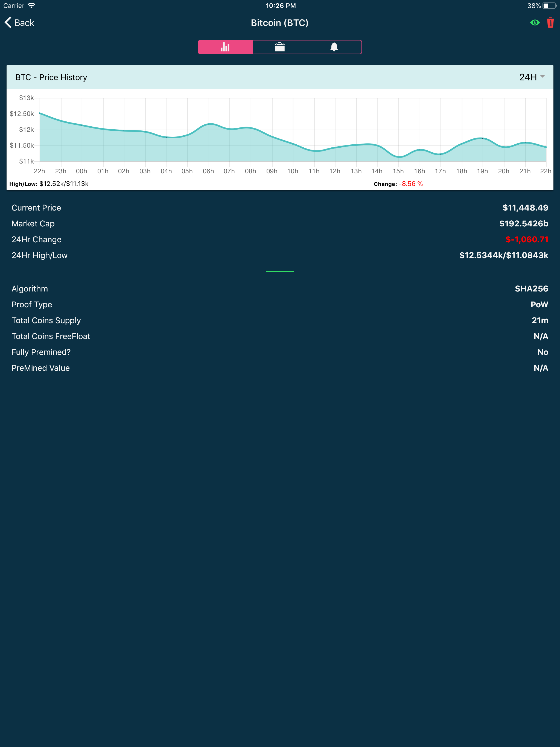The image size is (560, 747).
Task: Tap the Wi-Fi status icon
Action: pos(31,5)
